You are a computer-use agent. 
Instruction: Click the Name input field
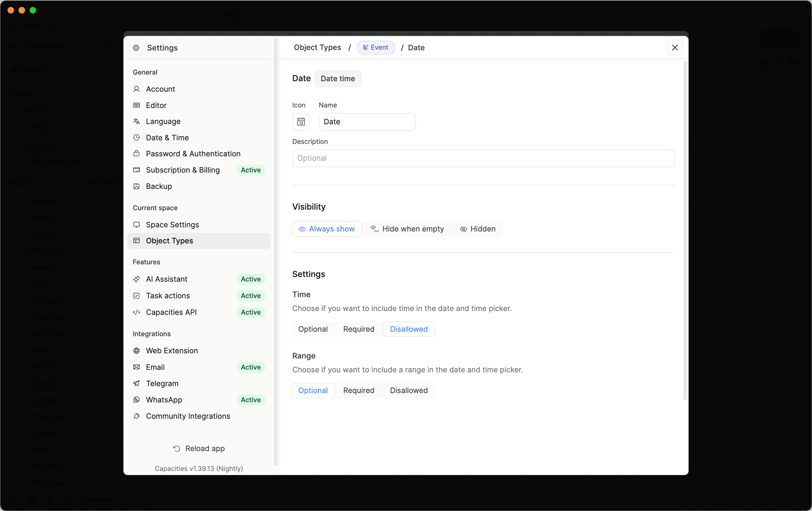[367, 122]
